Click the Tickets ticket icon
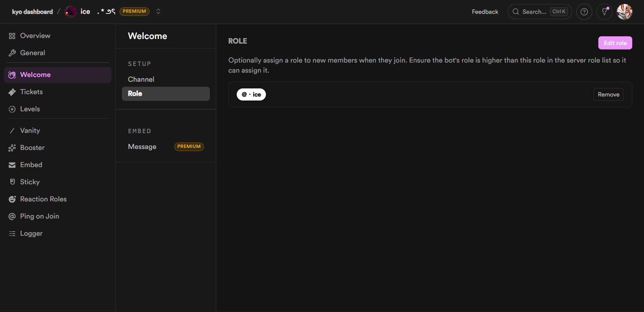 (x=12, y=92)
